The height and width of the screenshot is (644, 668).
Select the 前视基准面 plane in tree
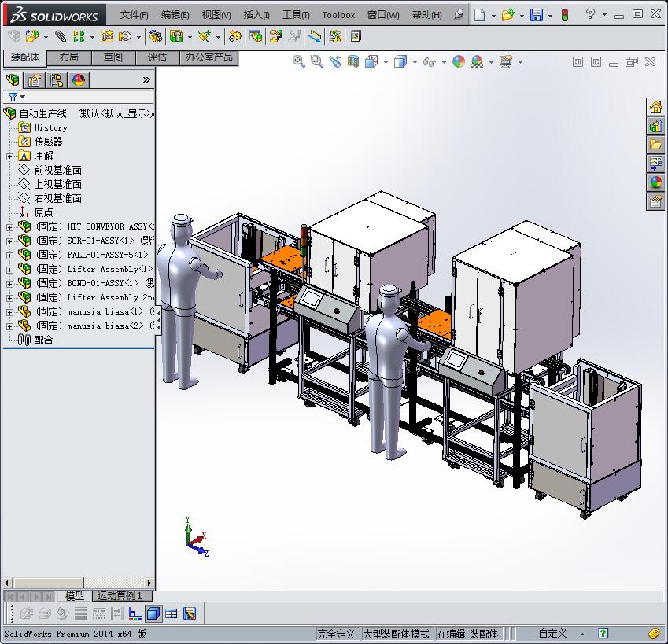point(57,170)
